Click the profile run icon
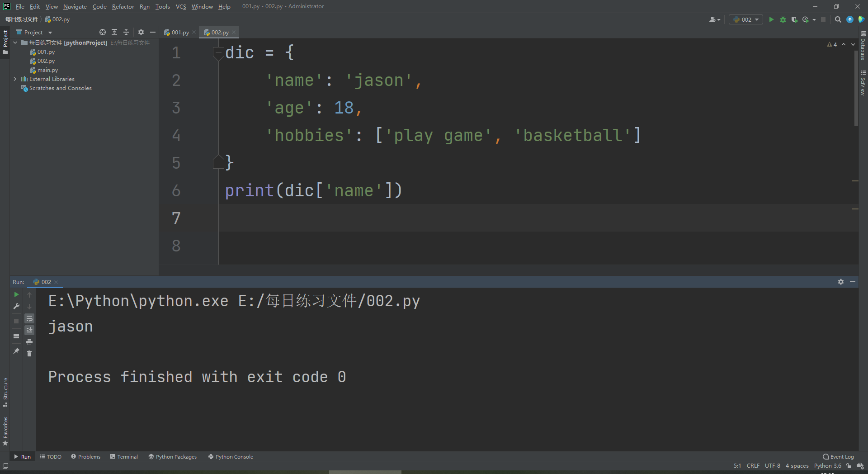 (x=806, y=19)
